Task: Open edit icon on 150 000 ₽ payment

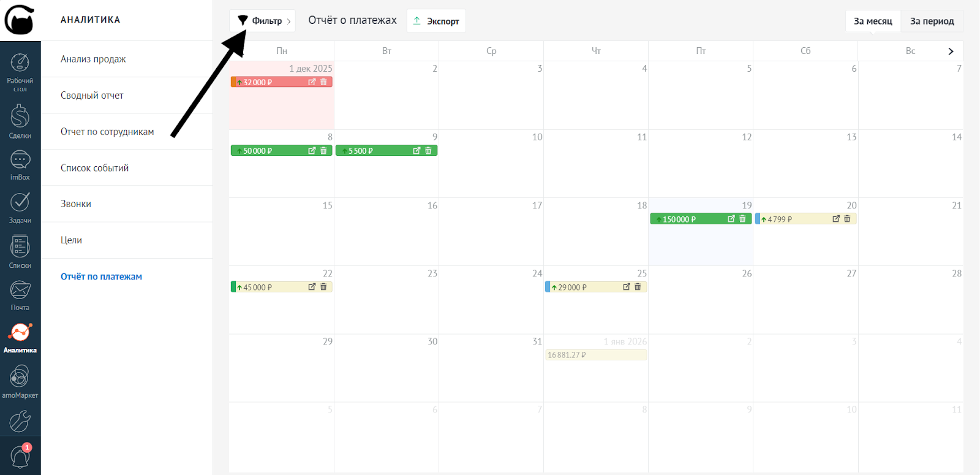Action: (731, 219)
